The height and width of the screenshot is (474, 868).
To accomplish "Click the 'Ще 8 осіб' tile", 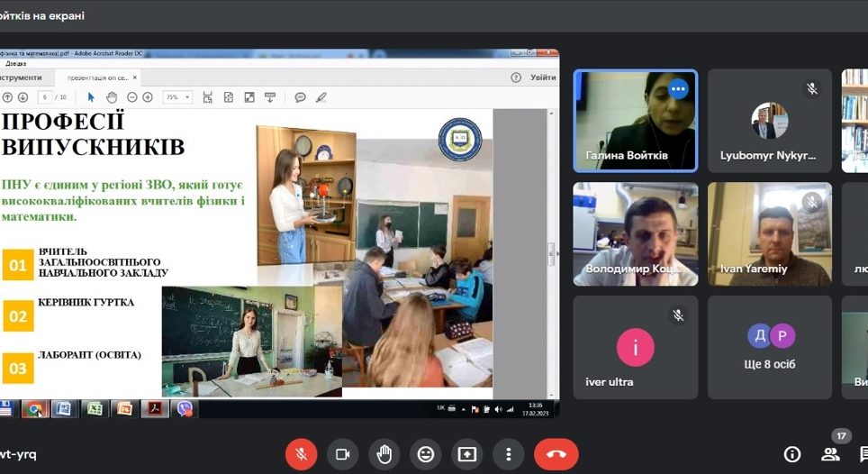I will [x=769, y=347].
